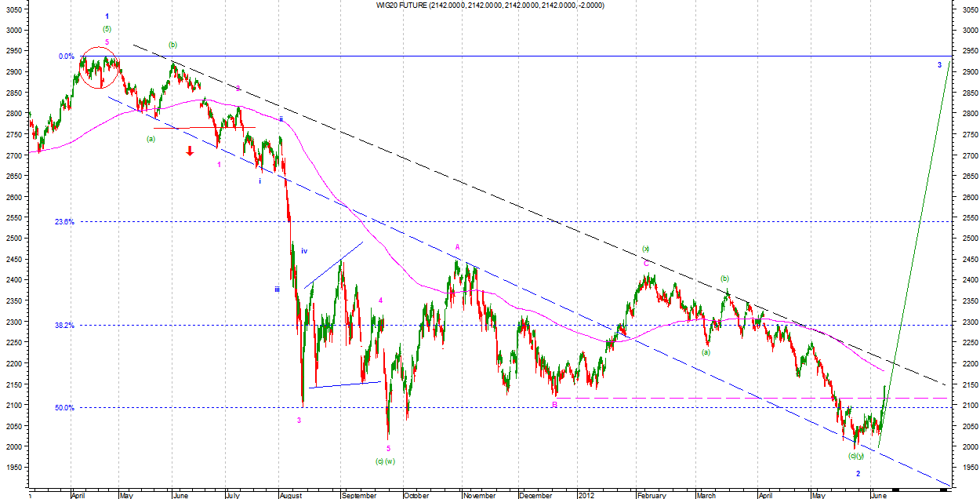The height and width of the screenshot is (499, 980).
Task: Select 1950 on the right price scale
Action: pyautogui.click(x=969, y=468)
